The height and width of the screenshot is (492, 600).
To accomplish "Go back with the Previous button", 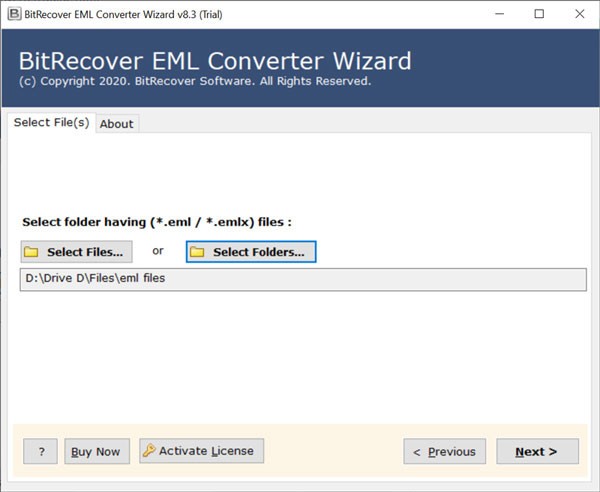I will click(444, 451).
